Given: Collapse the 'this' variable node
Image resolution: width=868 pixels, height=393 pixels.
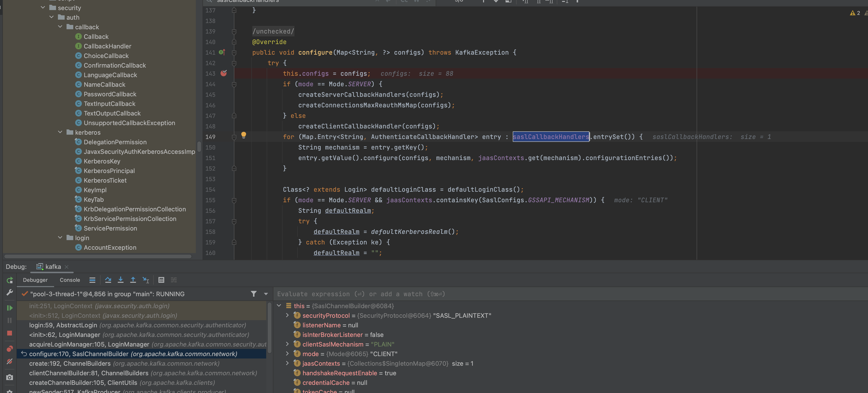Looking at the screenshot, I should click(x=279, y=306).
